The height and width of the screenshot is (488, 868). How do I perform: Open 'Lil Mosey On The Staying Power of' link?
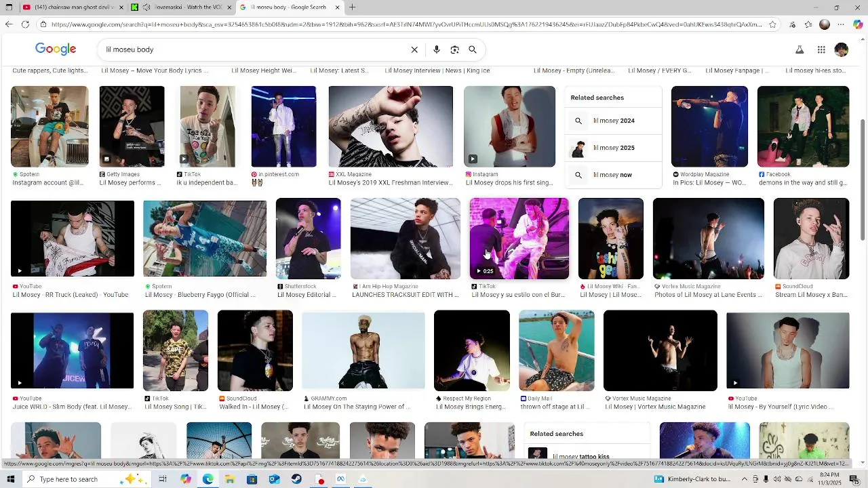pyautogui.click(x=357, y=407)
